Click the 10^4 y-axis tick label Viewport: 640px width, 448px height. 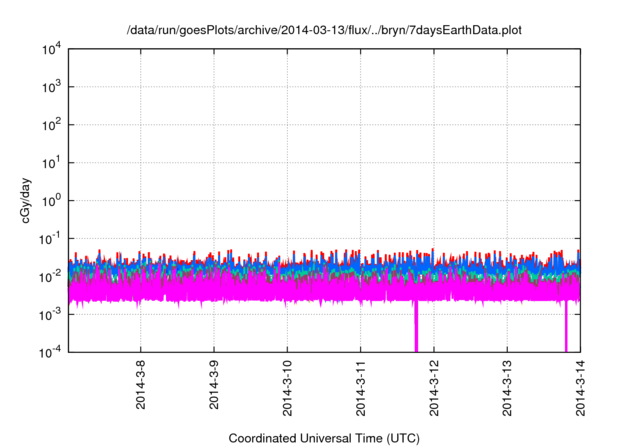[52, 50]
